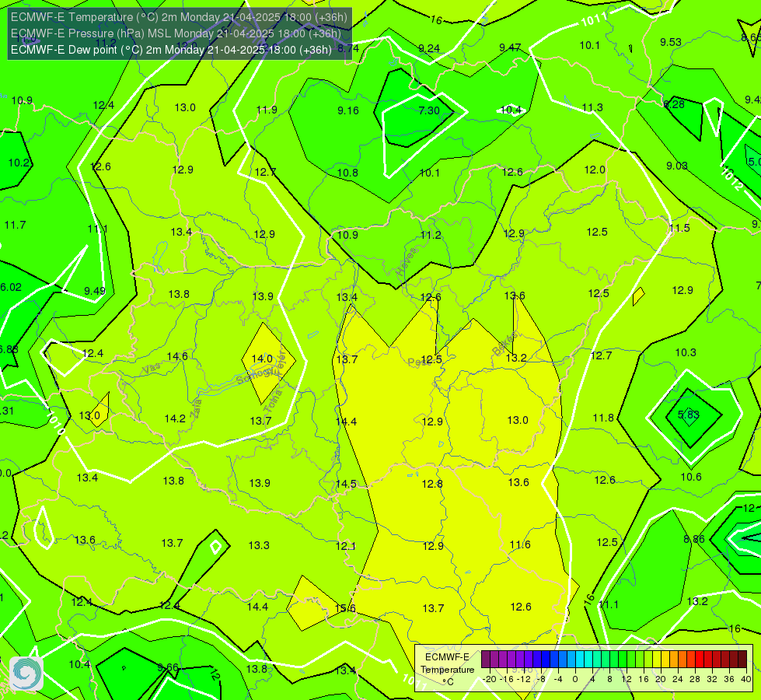
Task: Click the 8.86 value on the map
Action: click(x=694, y=539)
